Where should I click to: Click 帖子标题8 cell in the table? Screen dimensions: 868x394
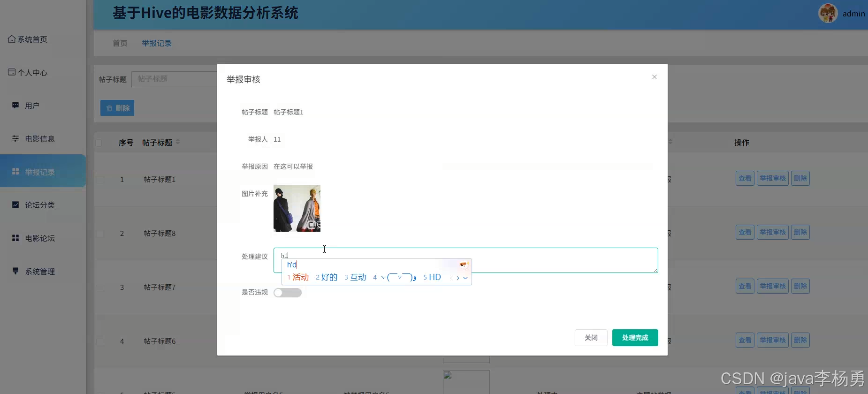coord(160,234)
